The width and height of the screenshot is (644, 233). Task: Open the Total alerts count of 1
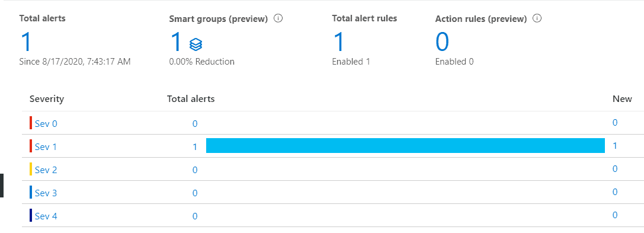tap(26, 42)
